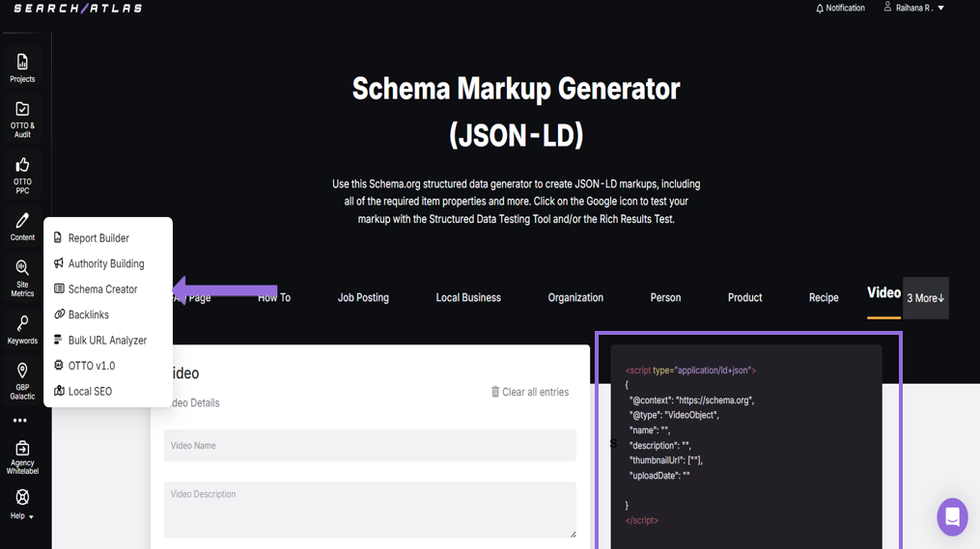Open Agency Whitelabel in sidebar

22,457
